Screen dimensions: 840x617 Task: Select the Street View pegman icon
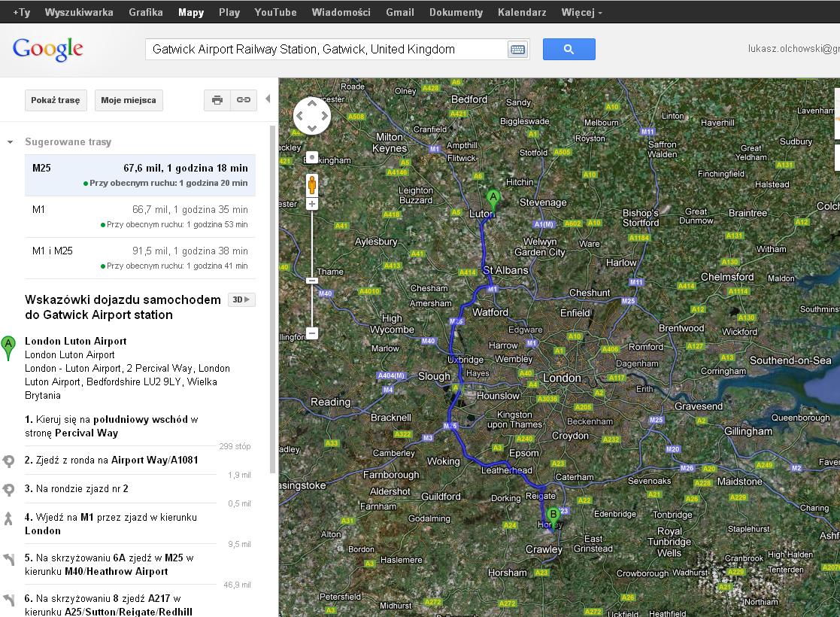(x=312, y=185)
